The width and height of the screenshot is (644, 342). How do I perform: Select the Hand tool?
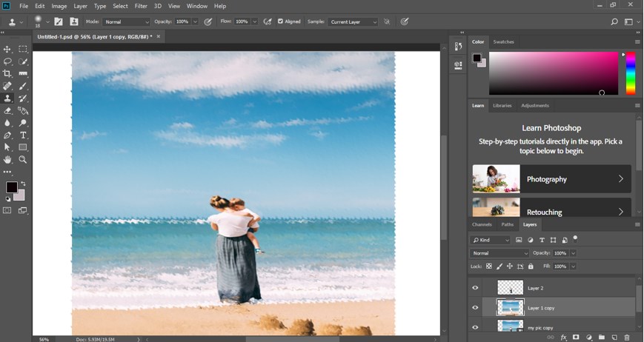point(7,159)
